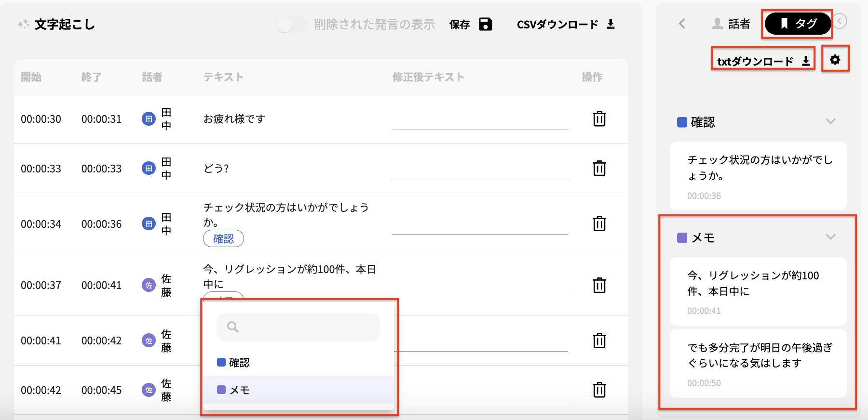Open the でも多分完了が明日の午後 tag card
Image resolution: width=868 pixels, height=420 pixels.
tap(759, 364)
